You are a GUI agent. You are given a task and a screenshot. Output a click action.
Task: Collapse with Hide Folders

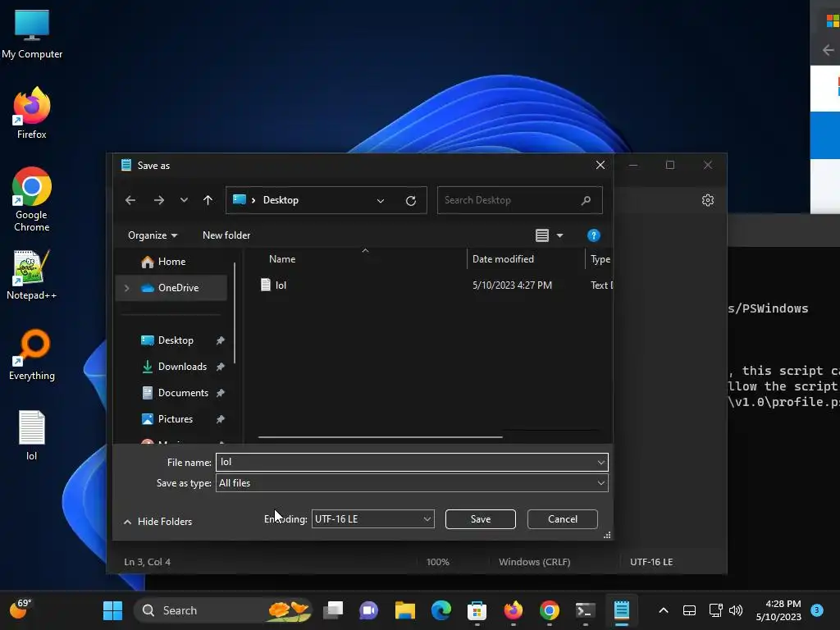[158, 522]
